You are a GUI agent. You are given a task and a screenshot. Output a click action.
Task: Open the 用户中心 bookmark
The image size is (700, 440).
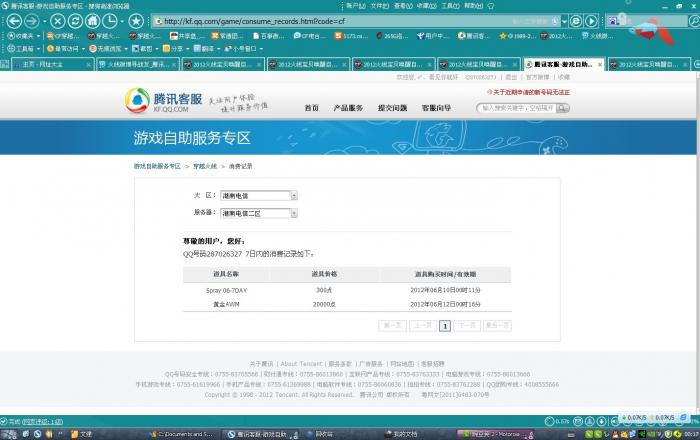(x=432, y=36)
